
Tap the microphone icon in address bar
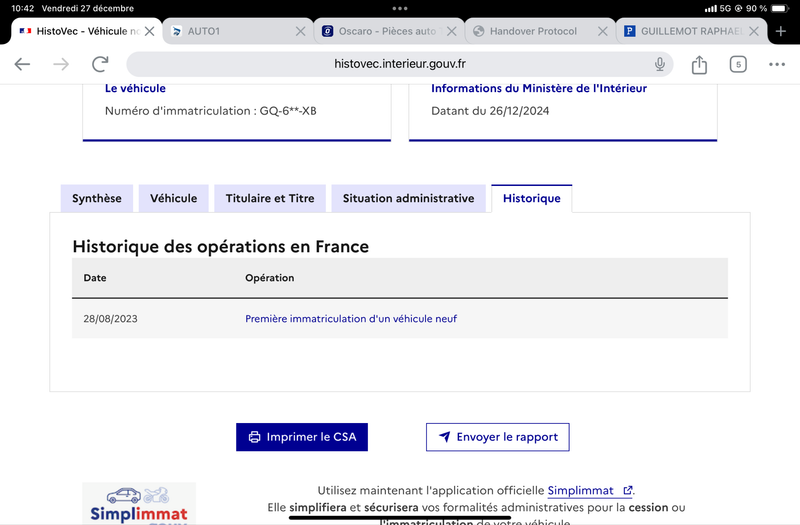point(660,64)
